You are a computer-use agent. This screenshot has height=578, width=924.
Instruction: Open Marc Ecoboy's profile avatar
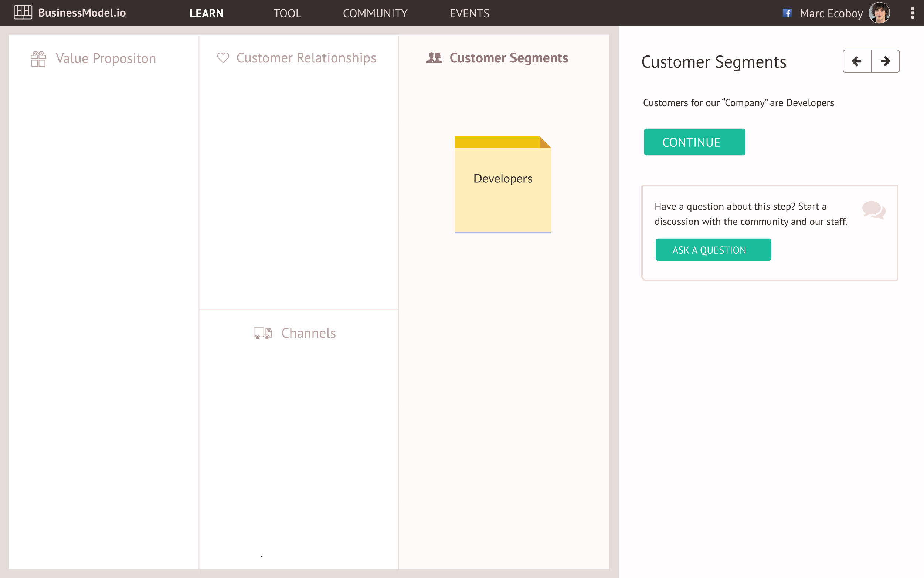[879, 13]
